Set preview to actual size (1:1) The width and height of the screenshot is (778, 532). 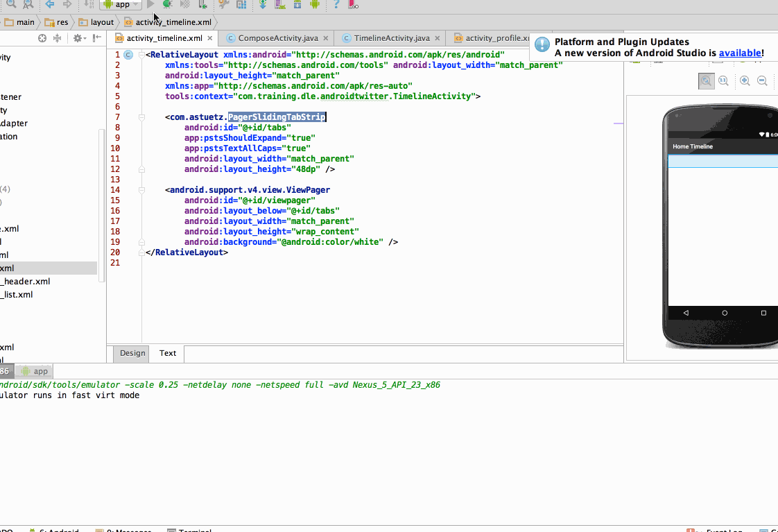[723, 81]
